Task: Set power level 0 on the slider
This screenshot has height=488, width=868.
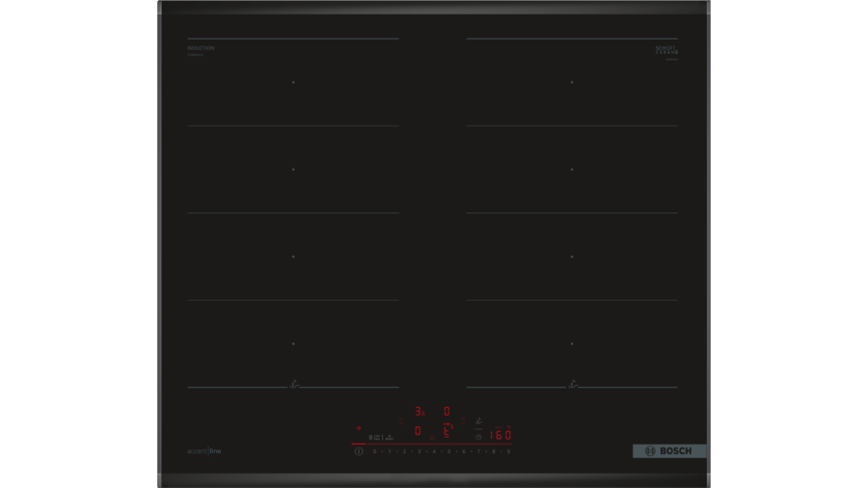Action: point(374,451)
